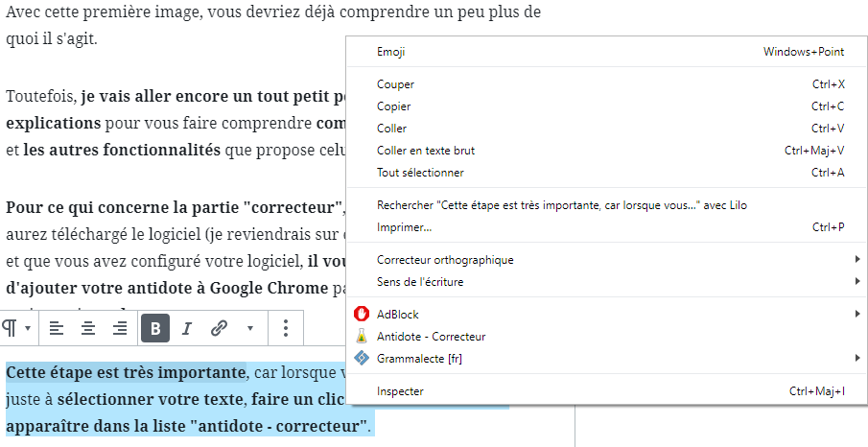Viewport: 868px width, 447px height.
Task: Choose Tout sélectionner option
Action: [x=420, y=173]
